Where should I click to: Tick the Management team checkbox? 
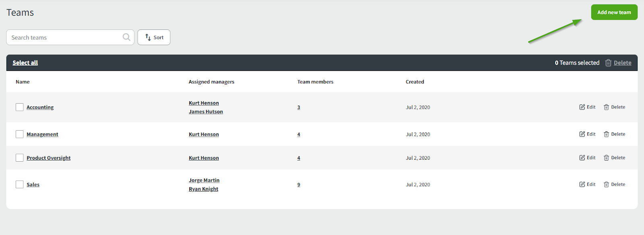pos(19,134)
